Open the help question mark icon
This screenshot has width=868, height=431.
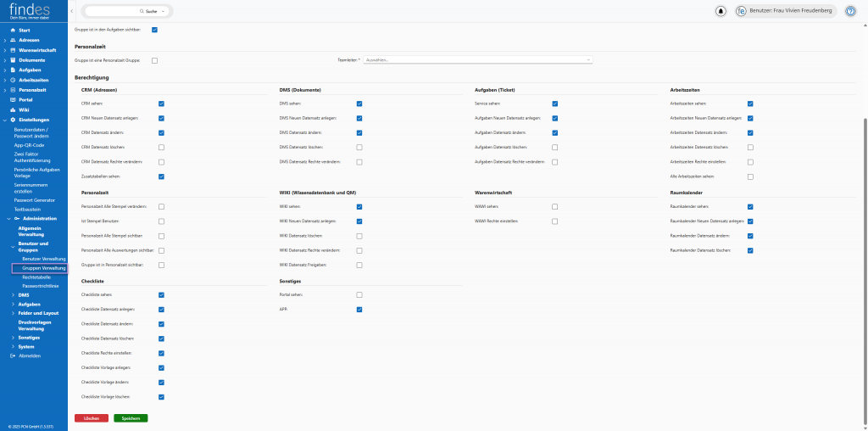pyautogui.click(x=850, y=11)
